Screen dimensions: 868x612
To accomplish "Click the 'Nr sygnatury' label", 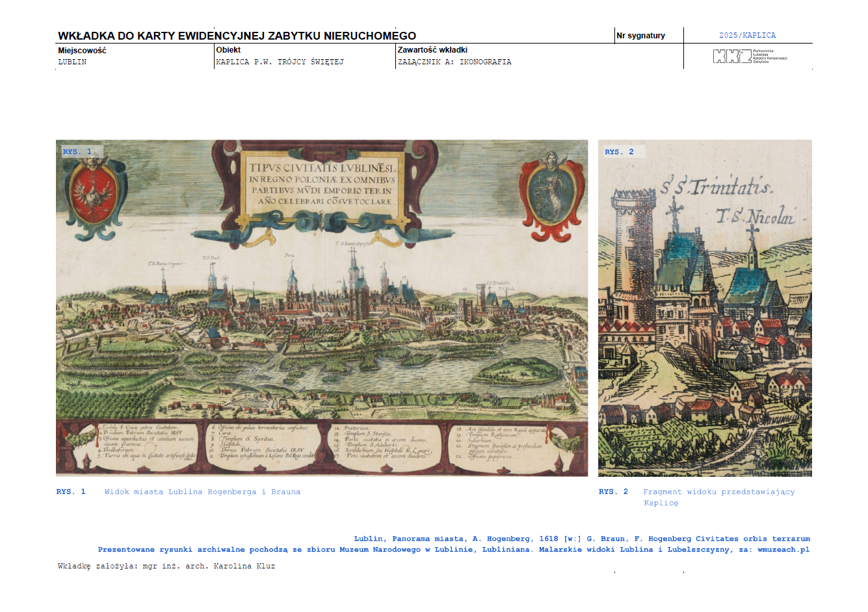I will click(x=641, y=36).
